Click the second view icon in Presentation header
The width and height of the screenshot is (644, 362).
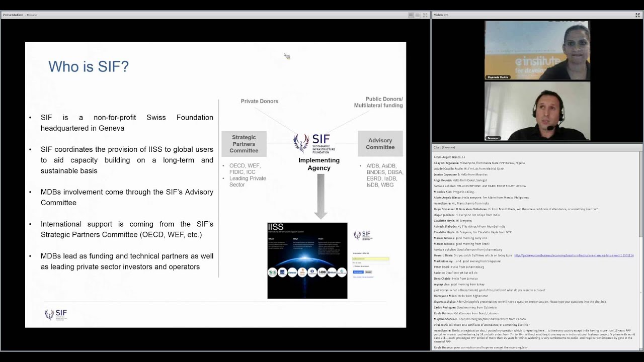pos(418,15)
